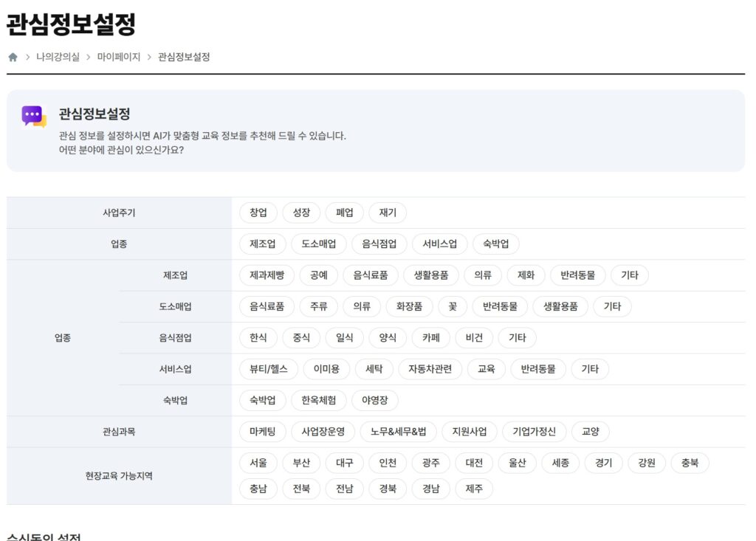Select 기타 in 제조업 row

pos(630,275)
